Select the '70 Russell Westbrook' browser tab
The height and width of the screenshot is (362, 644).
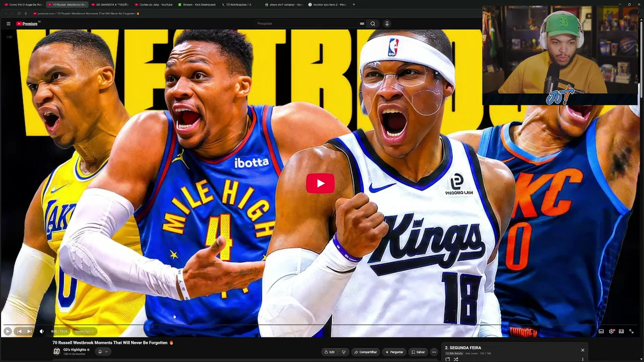click(x=67, y=5)
